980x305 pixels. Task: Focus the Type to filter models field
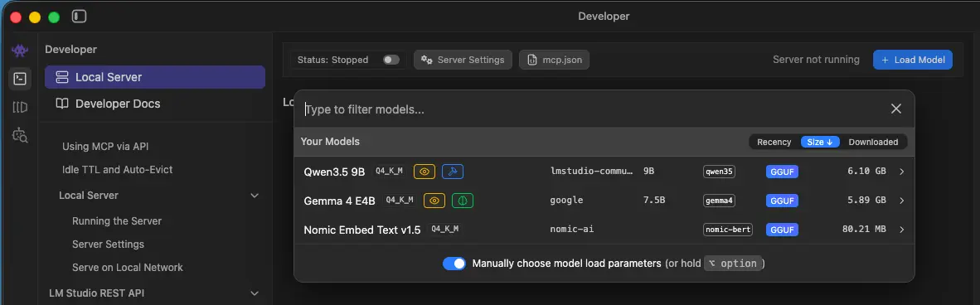(594, 109)
